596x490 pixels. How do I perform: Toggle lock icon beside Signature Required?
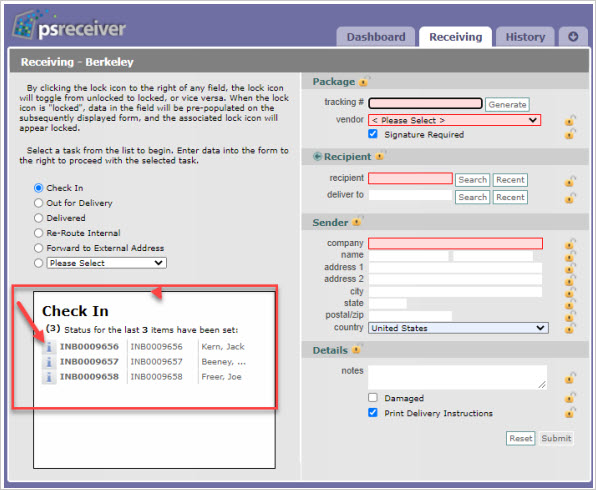pyautogui.click(x=570, y=134)
